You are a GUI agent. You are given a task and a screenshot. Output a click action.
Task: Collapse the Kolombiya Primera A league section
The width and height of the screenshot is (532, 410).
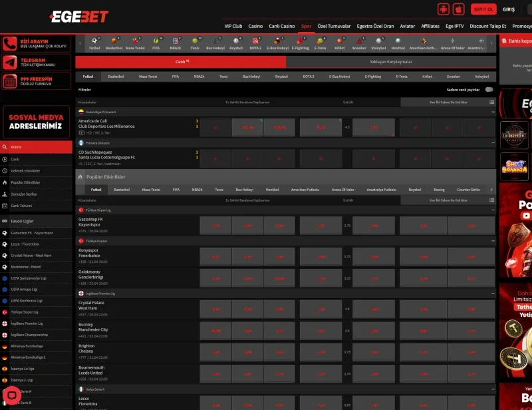click(x=493, y=112)
